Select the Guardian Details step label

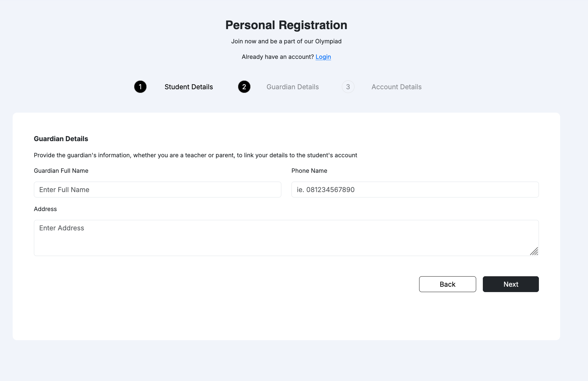coord(292,87)
